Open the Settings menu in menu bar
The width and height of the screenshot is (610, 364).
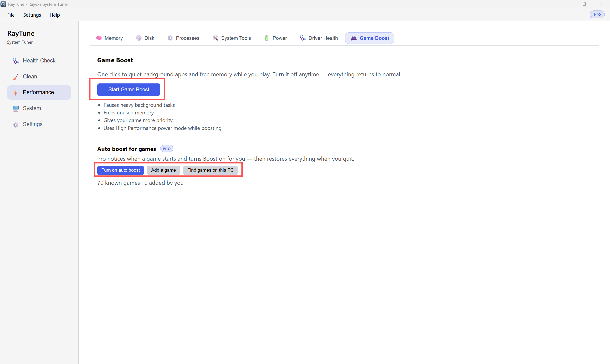32,15
